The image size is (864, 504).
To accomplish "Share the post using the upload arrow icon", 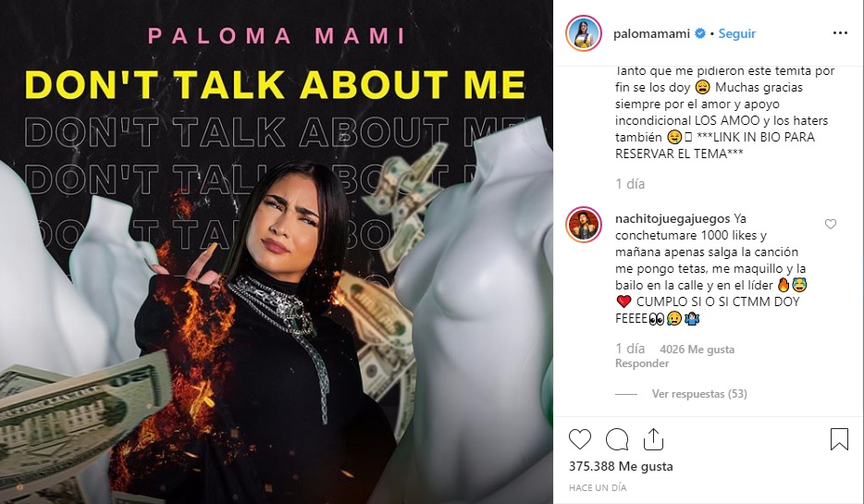I will [x=653, y=439].
